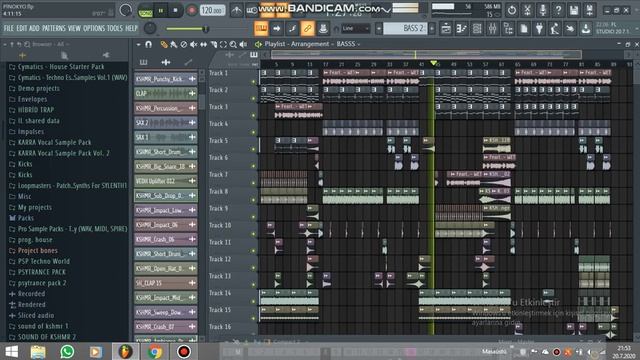
Task: Open the ADD menu
Action: coord(34,28)
